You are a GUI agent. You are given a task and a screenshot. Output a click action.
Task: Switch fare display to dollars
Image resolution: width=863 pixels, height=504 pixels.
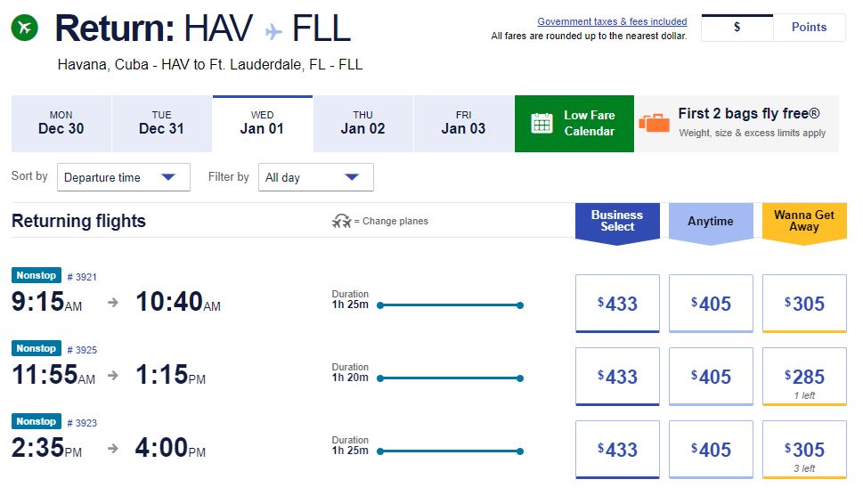[x=737, y=27]
